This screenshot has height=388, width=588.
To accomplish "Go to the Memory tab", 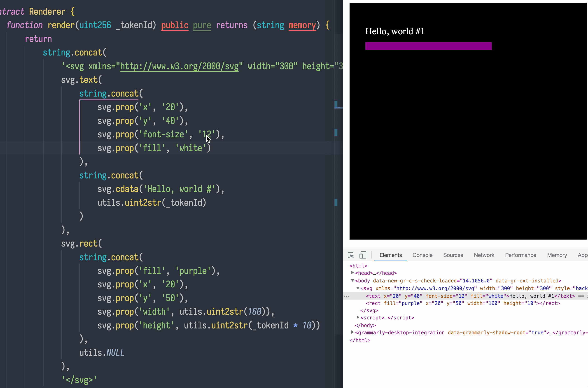I will [x=557, y=255].
